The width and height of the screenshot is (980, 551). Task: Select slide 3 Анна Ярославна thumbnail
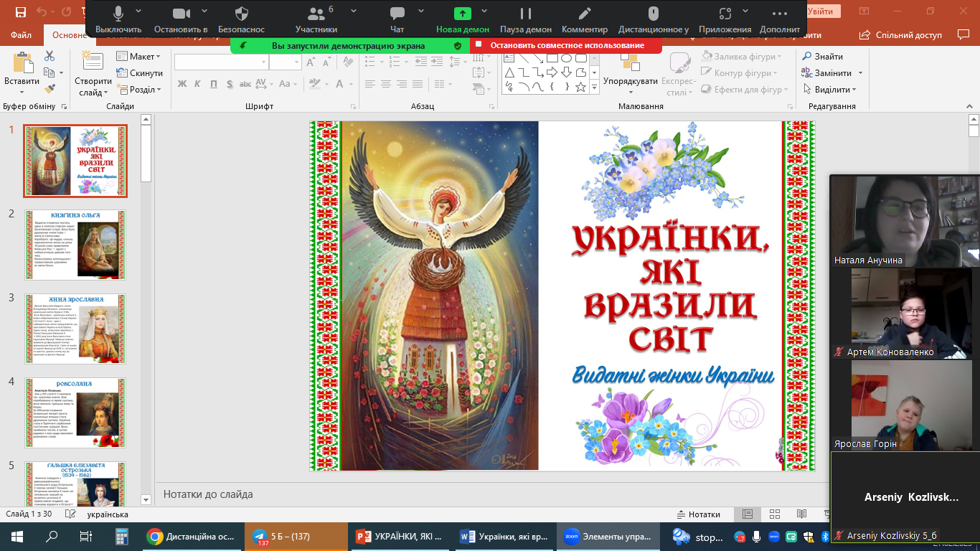(75, 329)
